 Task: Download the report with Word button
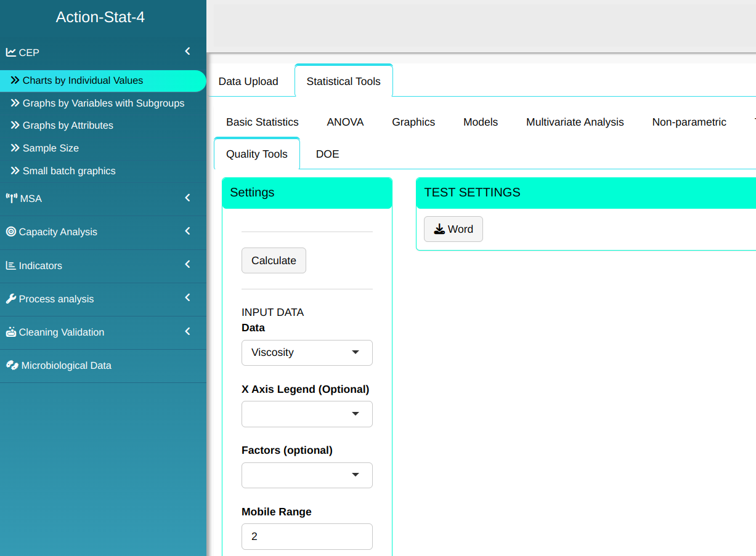(x=453, y=229)
